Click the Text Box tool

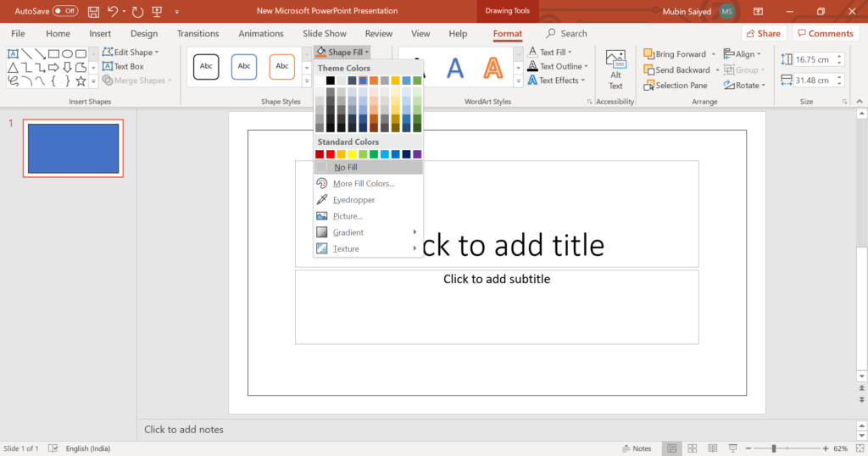pyautogui.click(x=123, y=66)
